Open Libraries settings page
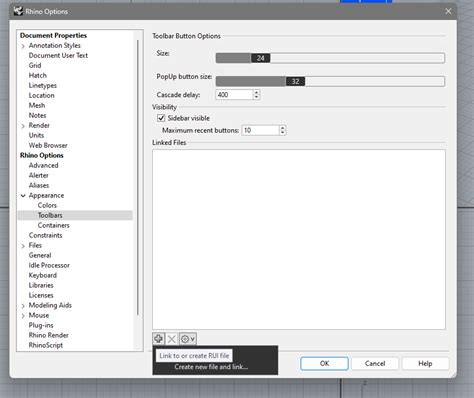 tap(41, 285)
